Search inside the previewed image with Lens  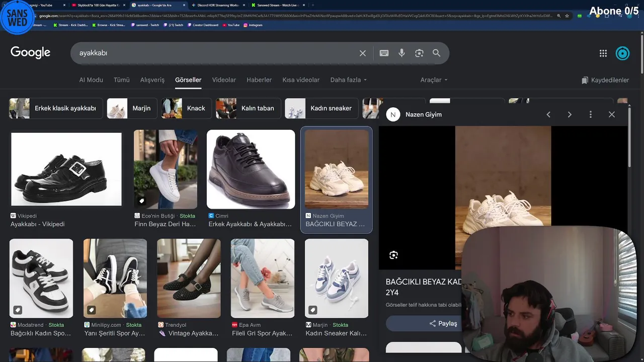click(393, 255)
